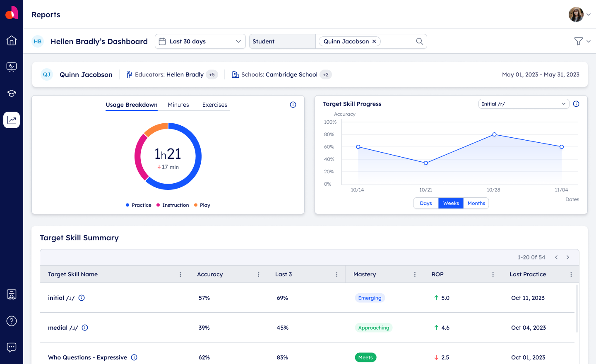Select the Usage Breakdown tab
Viewport: 596px width, 364px height.
tap(132, 105)
